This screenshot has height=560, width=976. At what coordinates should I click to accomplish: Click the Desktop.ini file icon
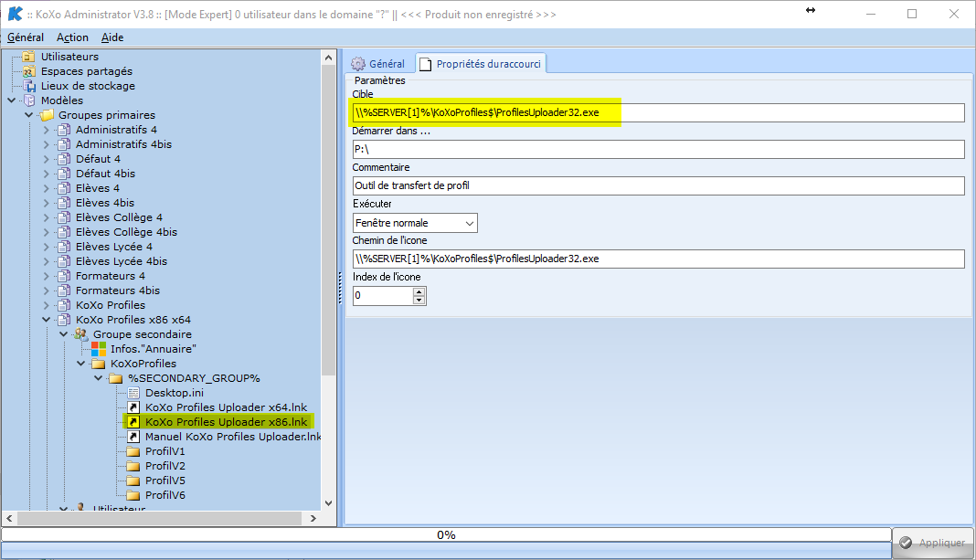[133, 393]
